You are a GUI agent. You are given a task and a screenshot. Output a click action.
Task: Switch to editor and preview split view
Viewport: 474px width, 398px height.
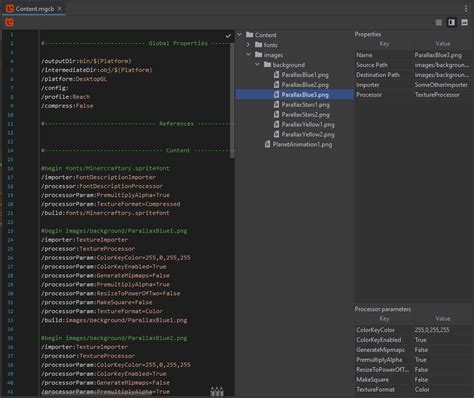pos(451,22)
